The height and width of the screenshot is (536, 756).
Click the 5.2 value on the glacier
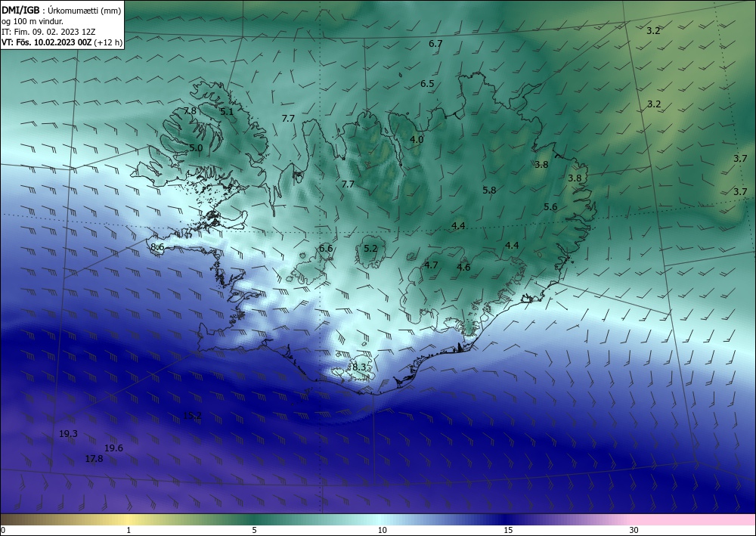(370, 248)
